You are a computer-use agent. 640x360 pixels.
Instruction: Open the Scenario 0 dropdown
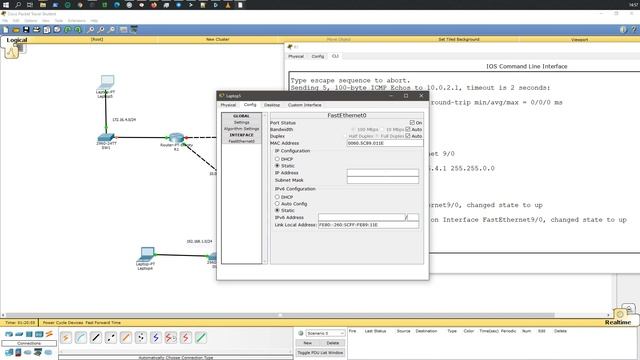pos(325,333)
